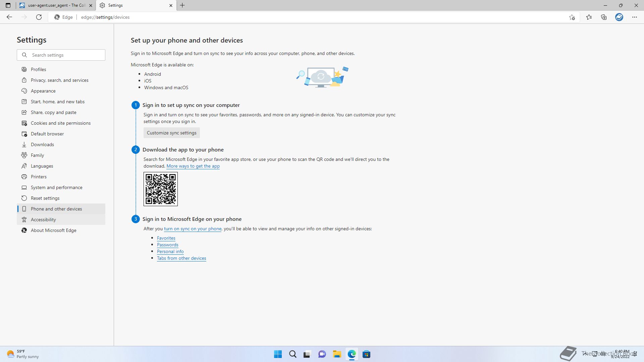Open the tab actions menu icon
The height and width of the screenshot is (362, 644).
tap(8, 5)
